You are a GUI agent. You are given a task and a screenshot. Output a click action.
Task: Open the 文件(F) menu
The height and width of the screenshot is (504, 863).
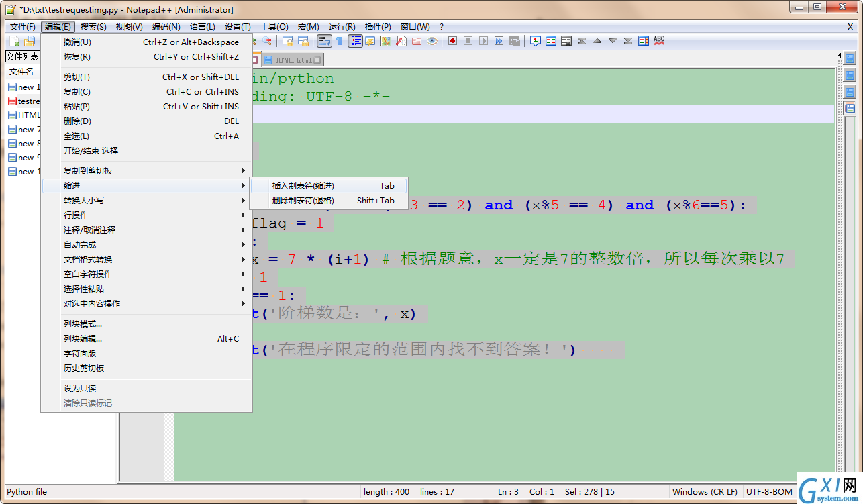(x=23, y=27)
